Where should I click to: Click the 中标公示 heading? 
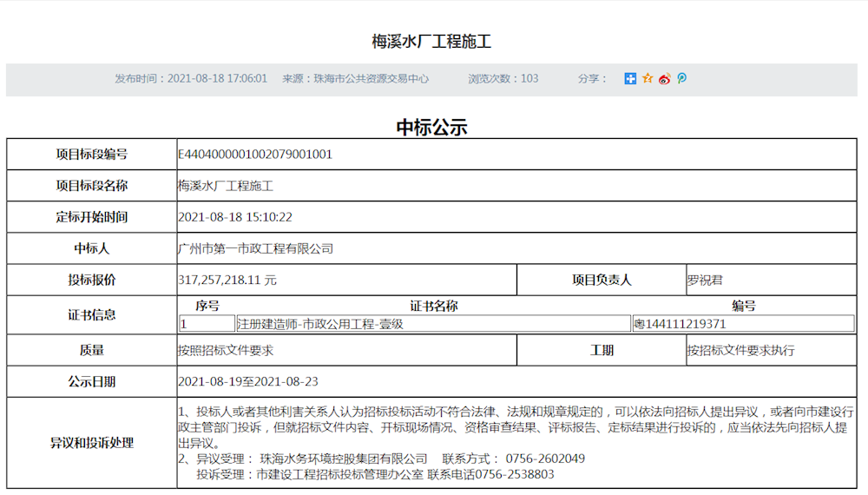[x=431, y=127]
